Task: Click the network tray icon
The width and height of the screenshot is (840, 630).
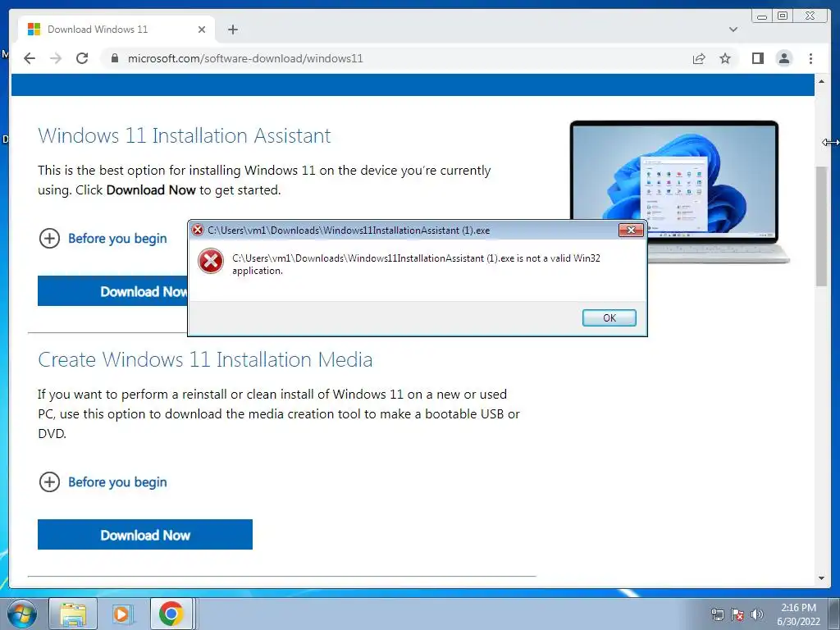Action: [x=717, y=614]
